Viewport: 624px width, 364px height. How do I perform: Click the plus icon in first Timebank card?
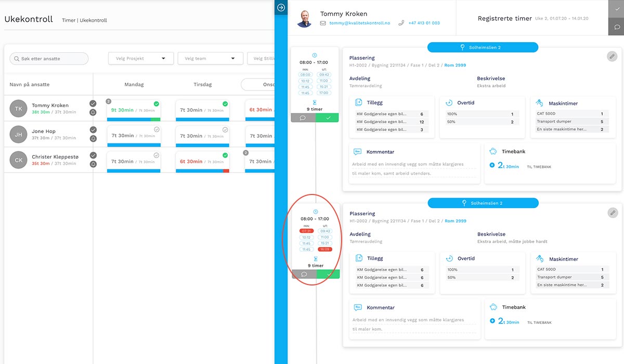tap(492, 166)
